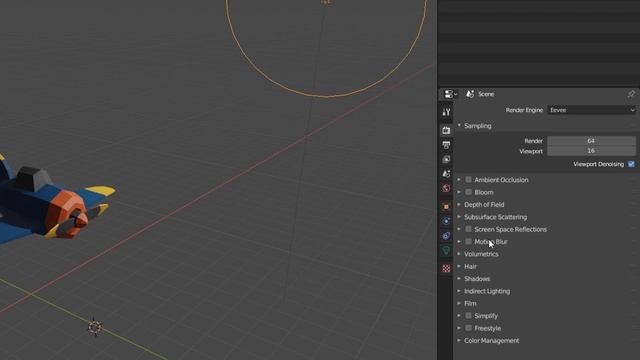
Task: Expand the Motion Blur panel arrow
Action: point(459,241)
